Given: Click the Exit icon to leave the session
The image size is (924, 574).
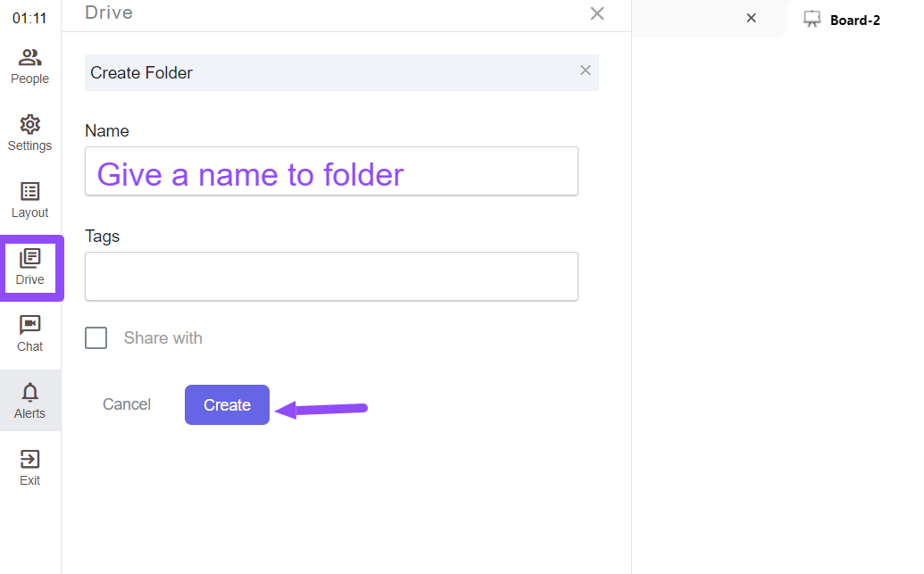Looking at the screenshot, I should point(30,468).
